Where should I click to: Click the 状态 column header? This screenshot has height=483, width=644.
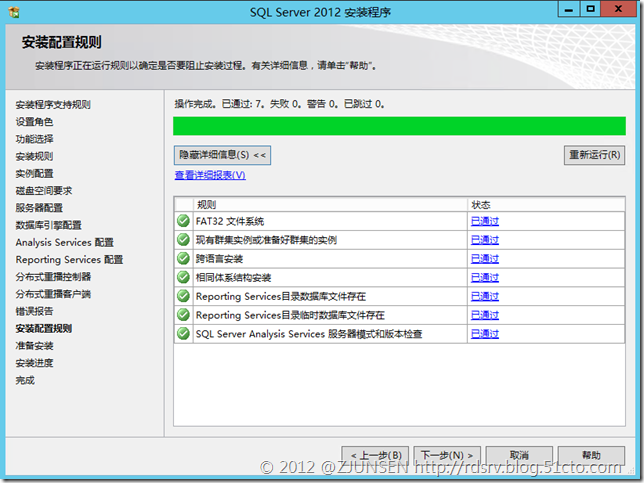(x=546, y=205)
